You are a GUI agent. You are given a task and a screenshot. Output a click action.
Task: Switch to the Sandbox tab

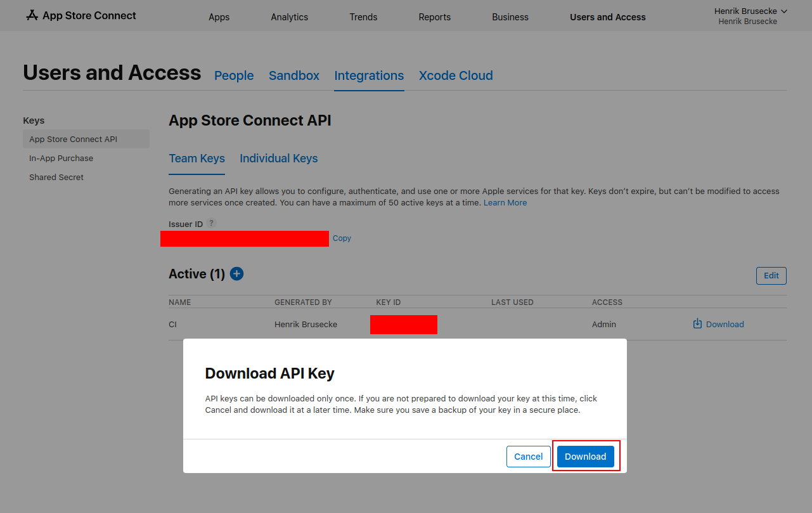(x=294, y=75)
